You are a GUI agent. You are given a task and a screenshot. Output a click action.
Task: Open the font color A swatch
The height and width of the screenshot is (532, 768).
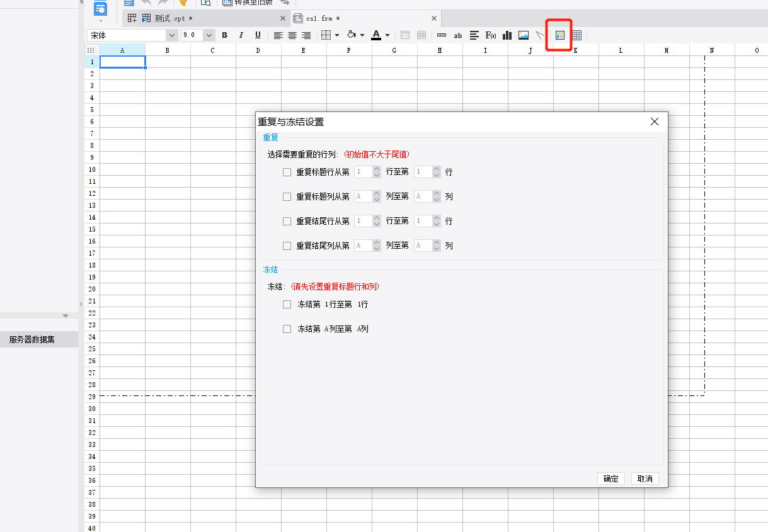click(x=376, y=35)
